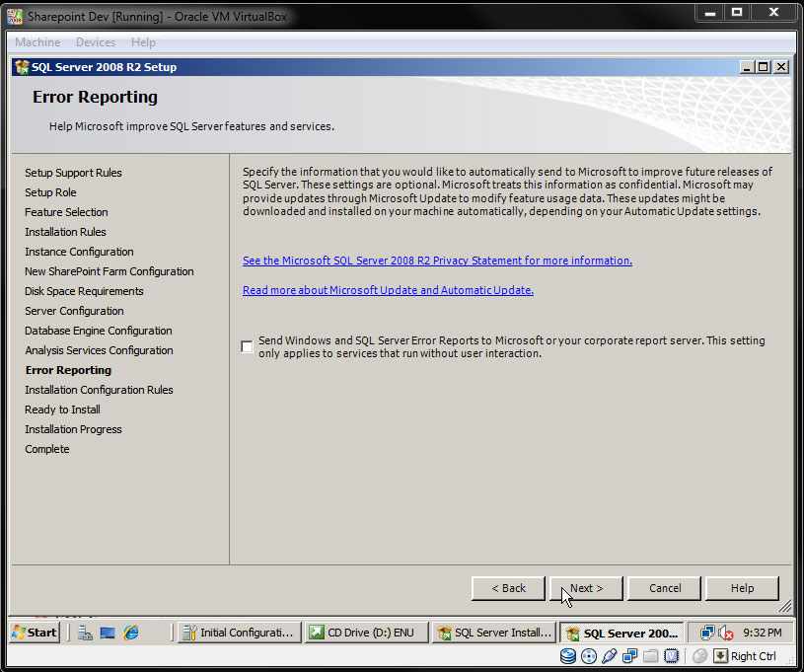The width and height of the screenshot is (804, 672).
Task: Click the bold Error Reporting sidebar step
Action: (x=68, y=370)
